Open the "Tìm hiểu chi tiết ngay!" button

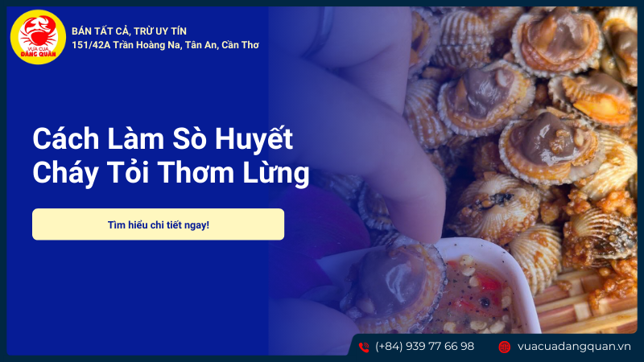[158, 224]
